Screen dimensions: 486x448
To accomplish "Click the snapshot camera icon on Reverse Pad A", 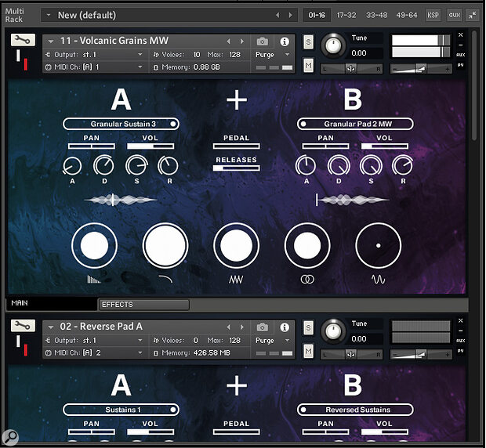I will (263, 327).
